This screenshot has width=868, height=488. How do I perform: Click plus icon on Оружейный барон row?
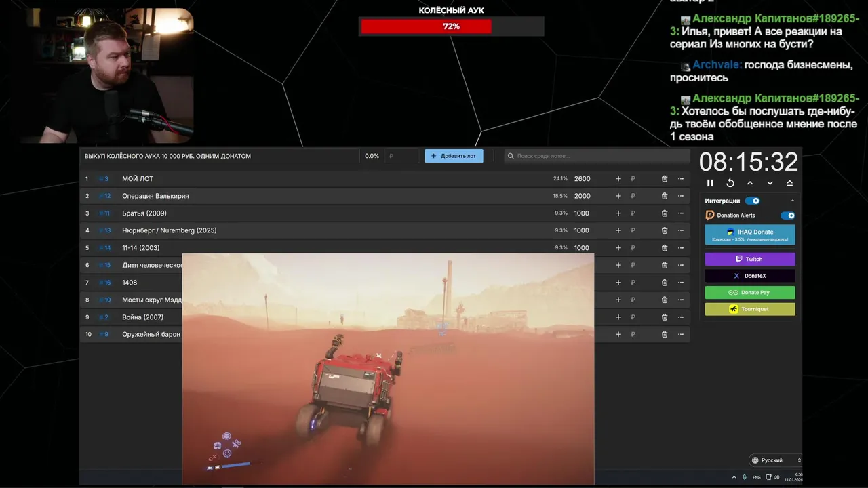[618, 334]
